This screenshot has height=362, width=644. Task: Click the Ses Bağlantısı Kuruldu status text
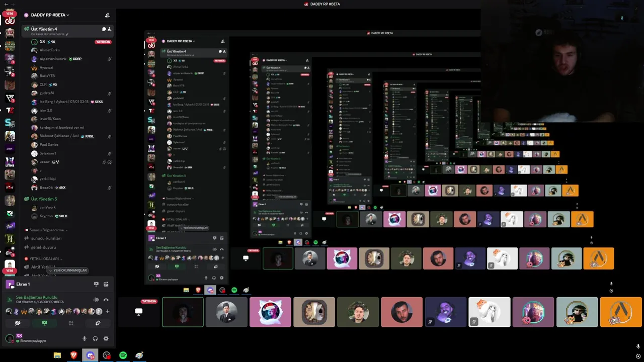pyautogui.click(x=37, y=297)
